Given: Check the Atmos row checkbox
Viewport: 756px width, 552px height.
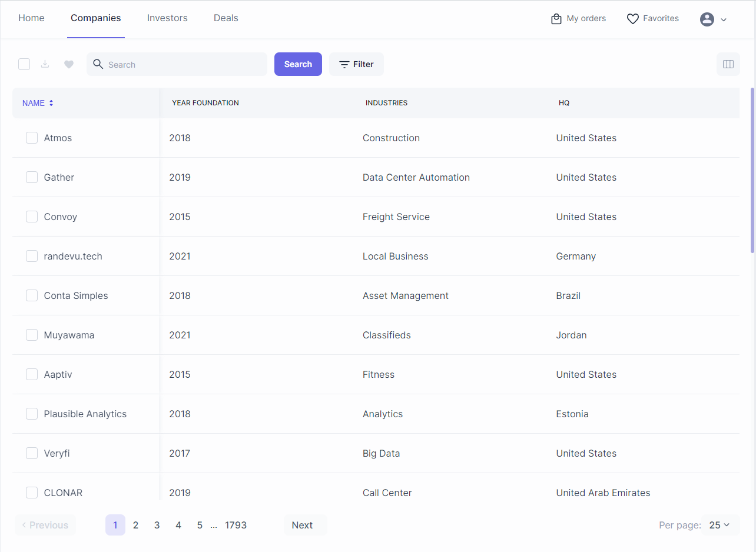Looking at the screenshot, I should click(32, 138).
